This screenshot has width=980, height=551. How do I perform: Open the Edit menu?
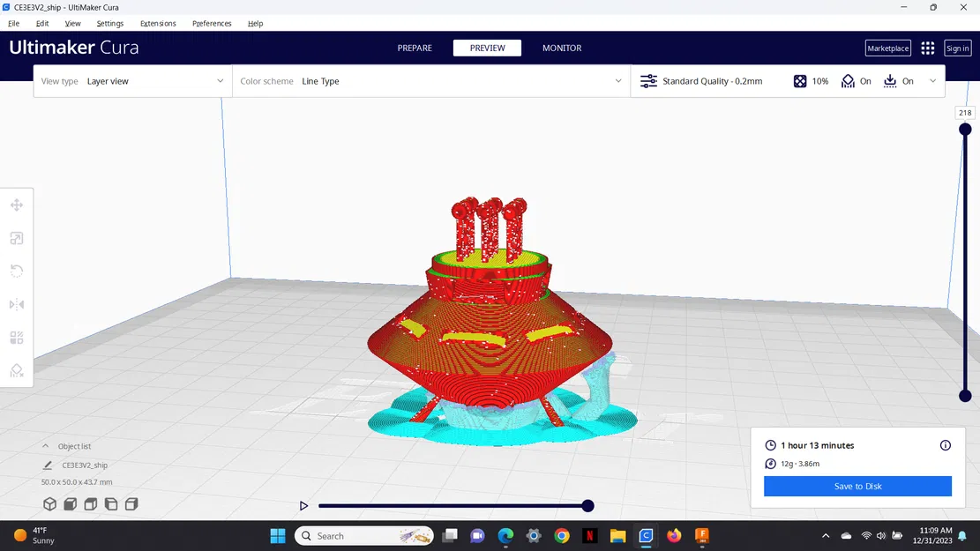coord(41,23)
